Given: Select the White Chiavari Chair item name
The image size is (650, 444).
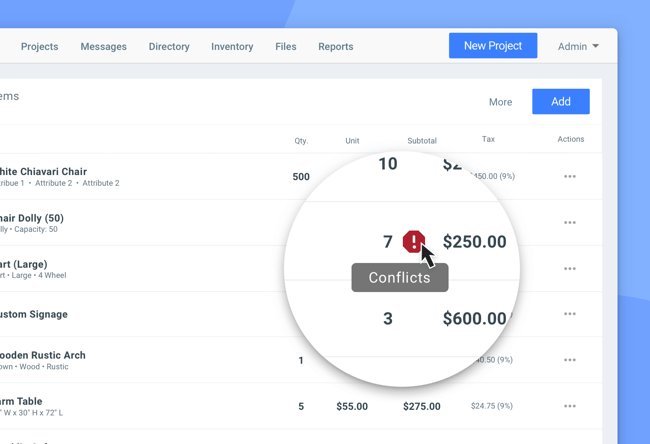Looking at the screenshot, I should point(43,172).
